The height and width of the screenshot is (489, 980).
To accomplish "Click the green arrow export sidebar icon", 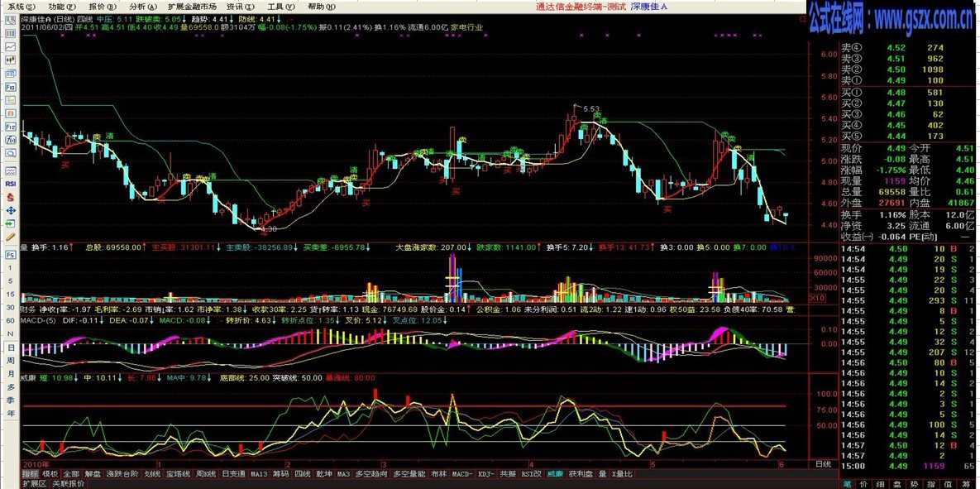I will [11, 223].
